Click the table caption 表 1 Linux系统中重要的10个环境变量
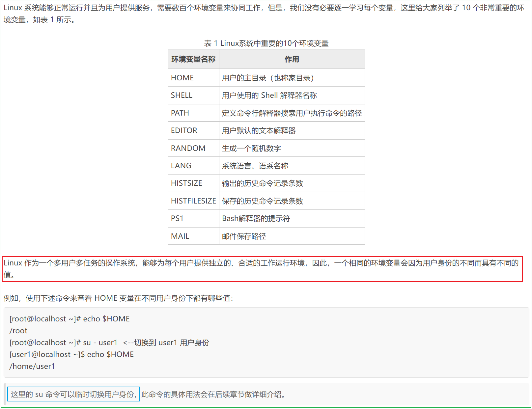This screenshot has width=532, height=409. [x=266, y=43]
